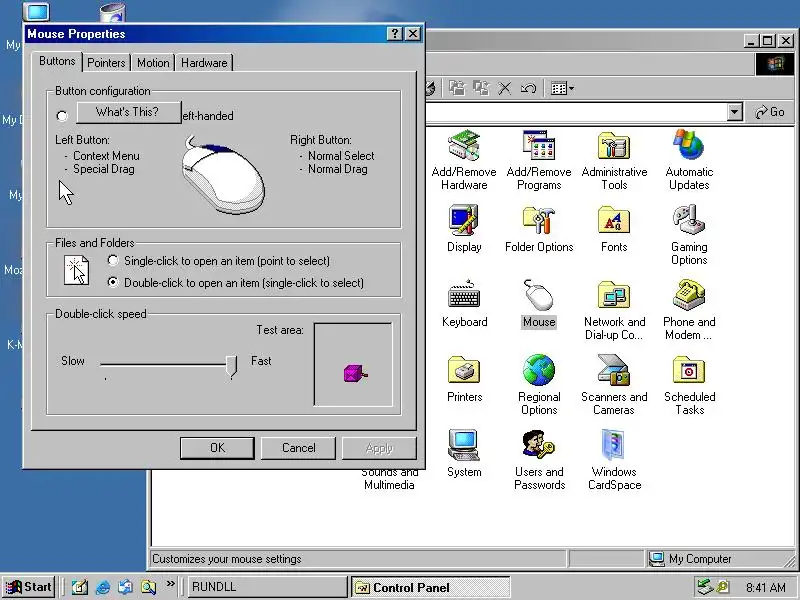Click the Files and Folders pointer page icon
This screenshot has height=600, width=800.
click(77, 270)
